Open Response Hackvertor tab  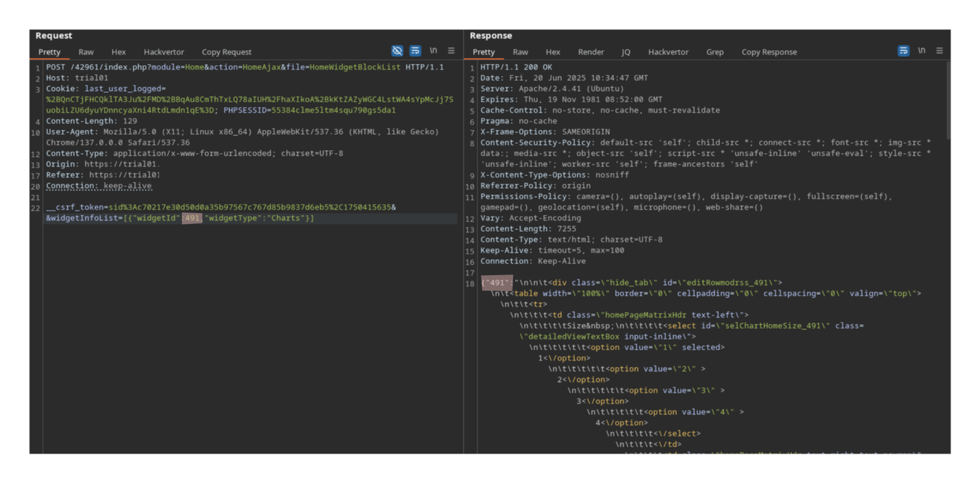[x=668, y=52]
